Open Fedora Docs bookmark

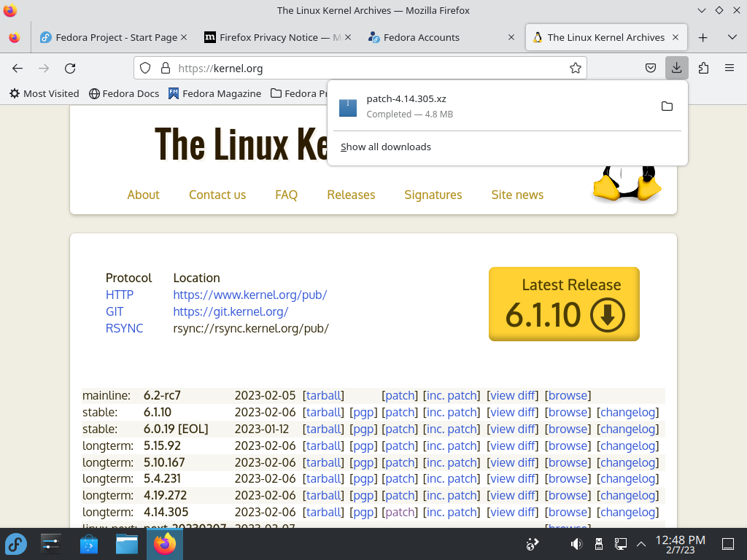124,93
